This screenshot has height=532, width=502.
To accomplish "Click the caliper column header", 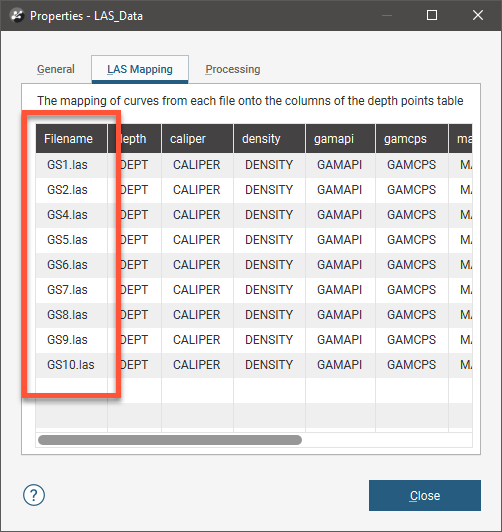I will coord(197,139).
